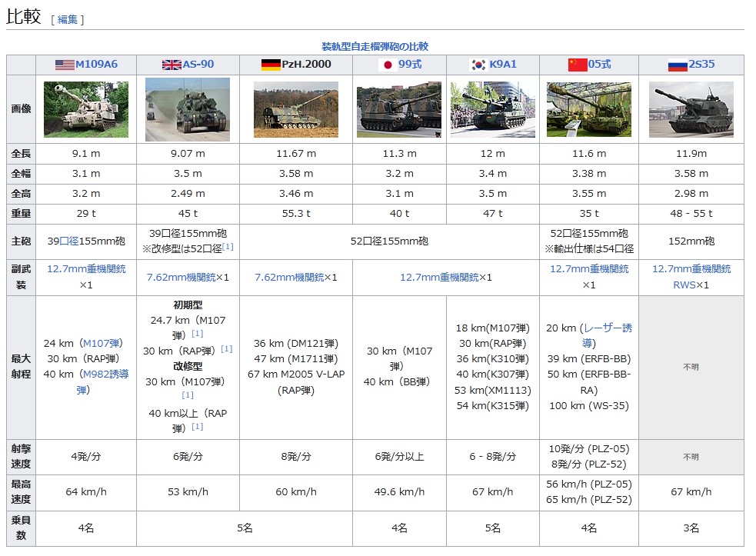Open the PzH.2000 vehicle photo
This screenshot has width=756, height=556.
(296, 109)
